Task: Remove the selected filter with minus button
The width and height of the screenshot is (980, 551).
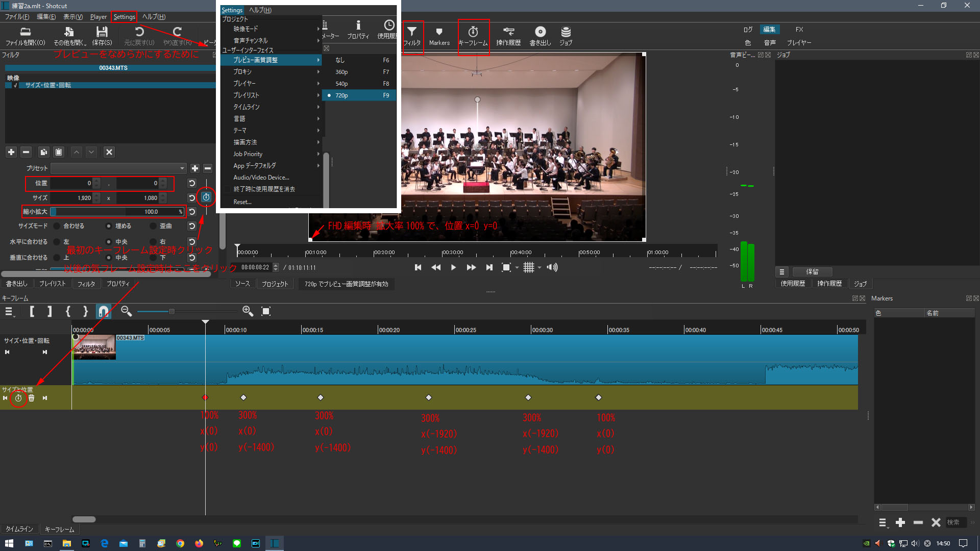Action: 27,152
